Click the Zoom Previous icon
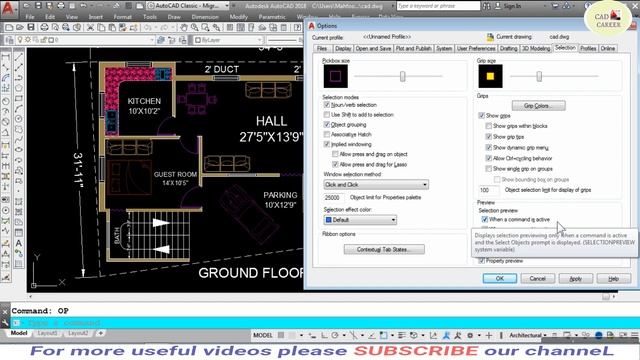 (217, 27)
